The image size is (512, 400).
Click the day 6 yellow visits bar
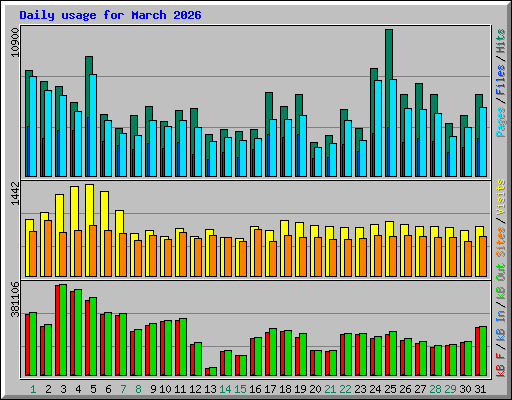104,211
